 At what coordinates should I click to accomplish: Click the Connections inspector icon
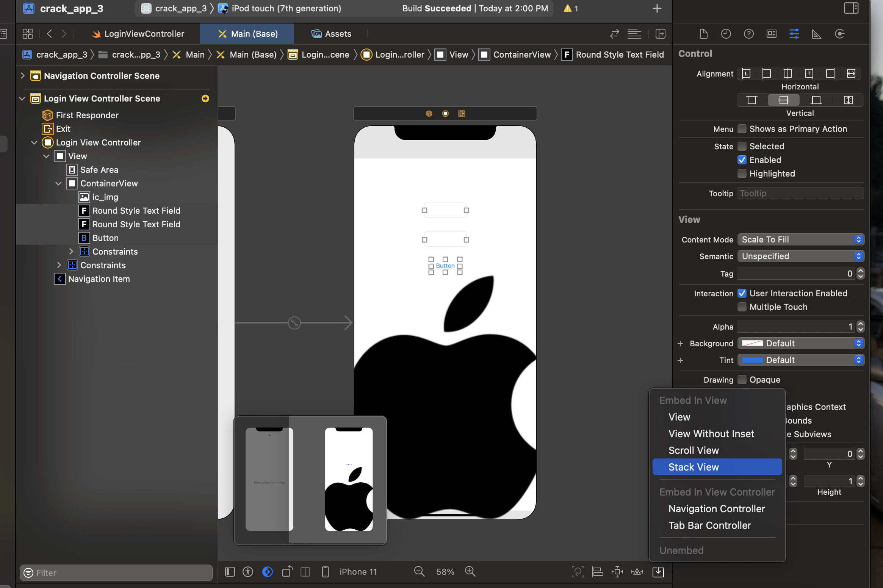click(x=840, y=33)
